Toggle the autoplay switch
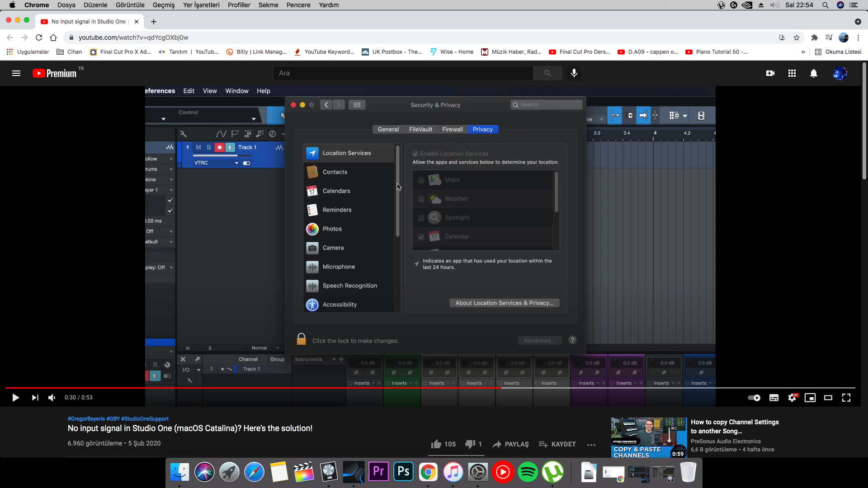 754,398
